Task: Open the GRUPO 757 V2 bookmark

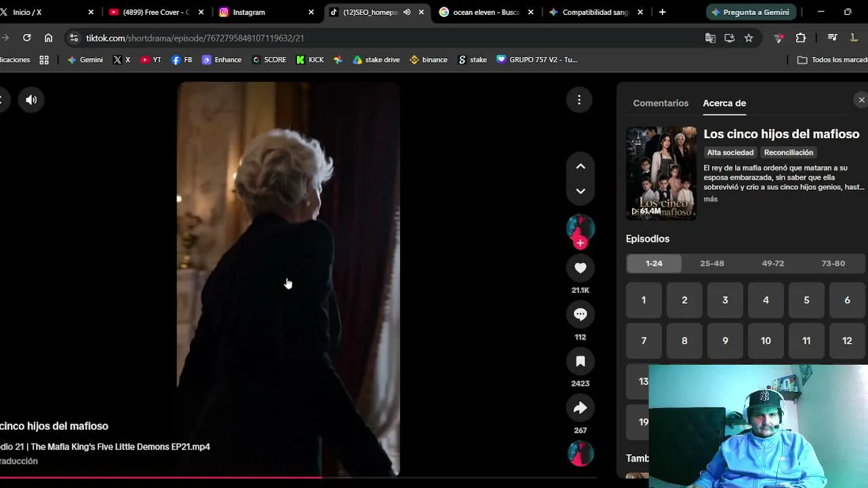Action: pyautogui.click(x=537, y=60)
